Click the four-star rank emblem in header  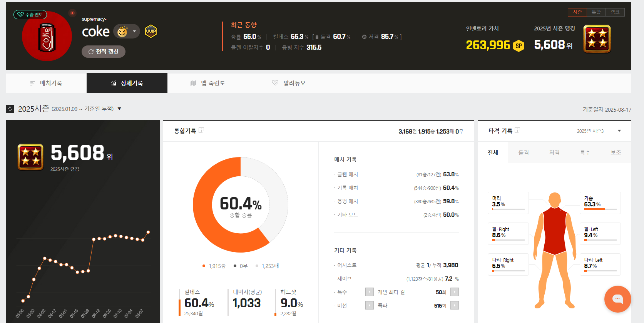click(597, 39)
